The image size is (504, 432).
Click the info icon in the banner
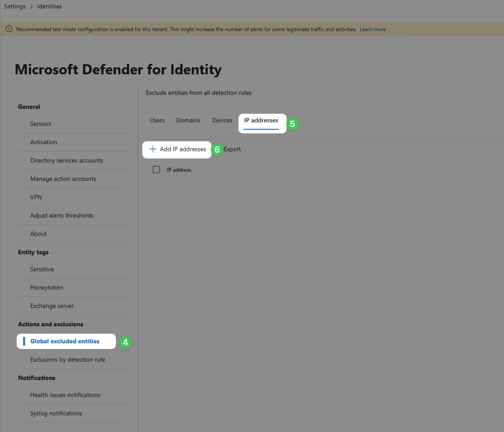coord(9,29)
